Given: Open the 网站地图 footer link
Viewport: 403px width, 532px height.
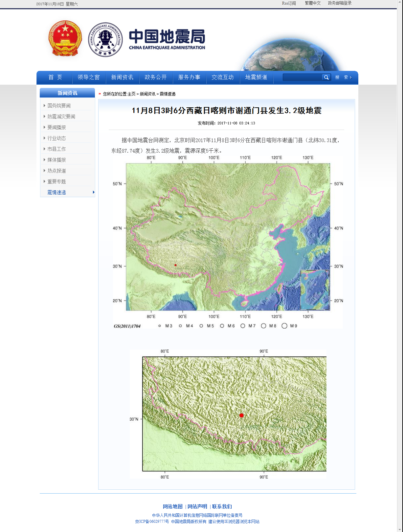Looking at the screenshot, I should pos(172,506).
